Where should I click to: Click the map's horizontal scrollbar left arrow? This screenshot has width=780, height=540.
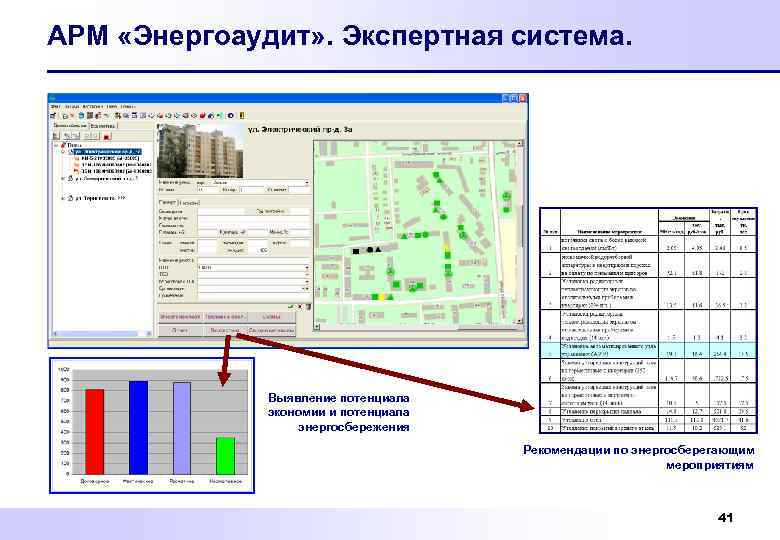[317, 328]
